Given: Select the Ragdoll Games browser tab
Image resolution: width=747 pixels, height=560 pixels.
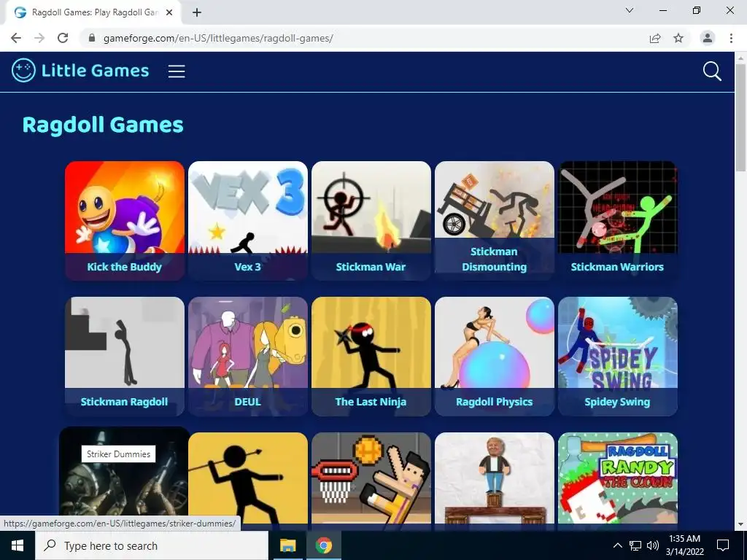Looking at the screenshot, I should click(x=93, y=12).
